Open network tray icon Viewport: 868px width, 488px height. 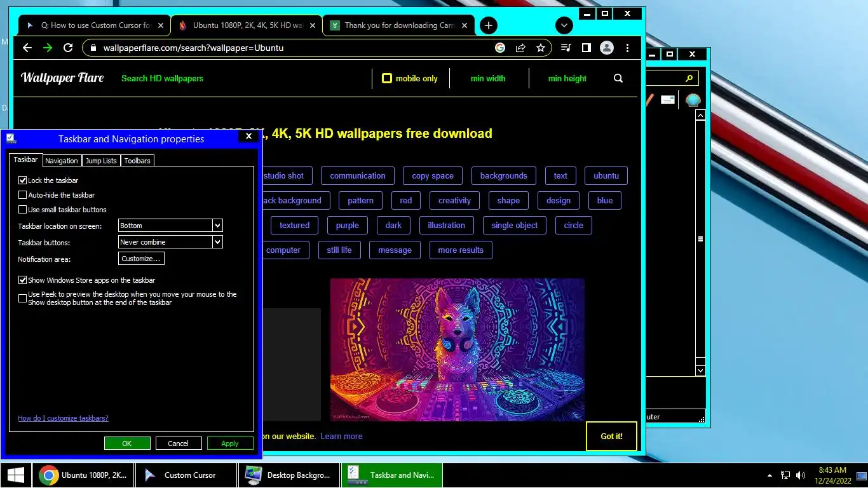tap(785, 475)
